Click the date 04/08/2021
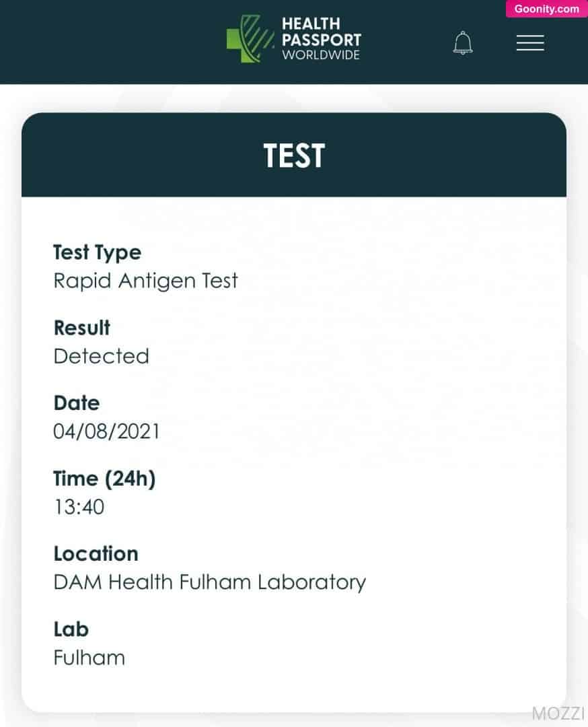Screen dimensions: 588x727 (x=106, y=431)
